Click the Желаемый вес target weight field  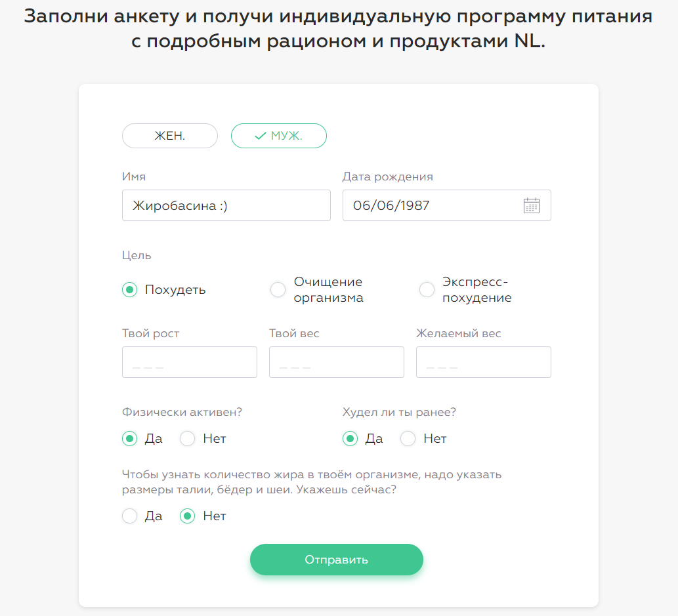point(483,361)
